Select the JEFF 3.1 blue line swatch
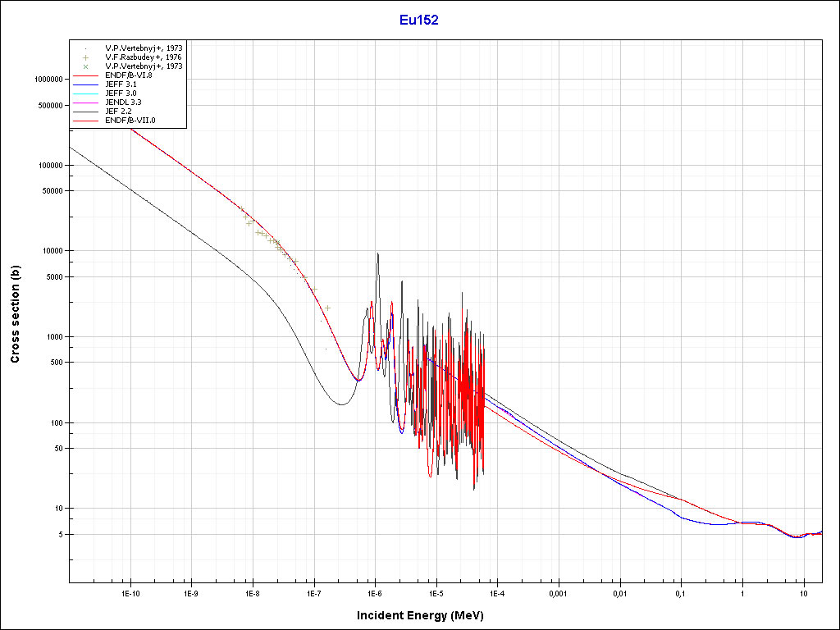This screenshot has width=840, height=630. [86, 84]
